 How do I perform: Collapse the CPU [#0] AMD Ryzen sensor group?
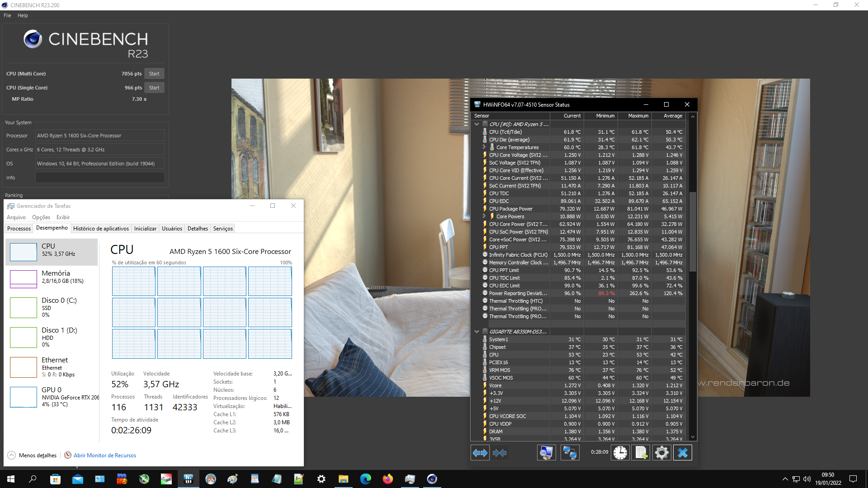[x=476, y=124]
